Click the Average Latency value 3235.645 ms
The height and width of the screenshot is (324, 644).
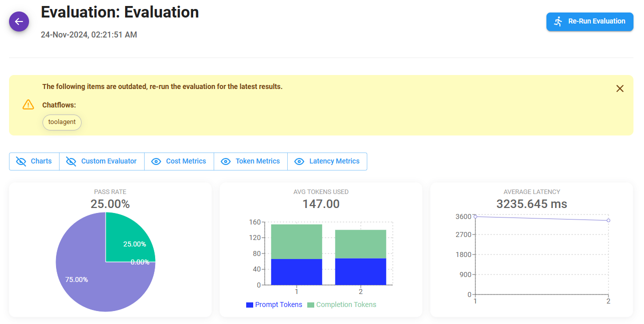531,204
